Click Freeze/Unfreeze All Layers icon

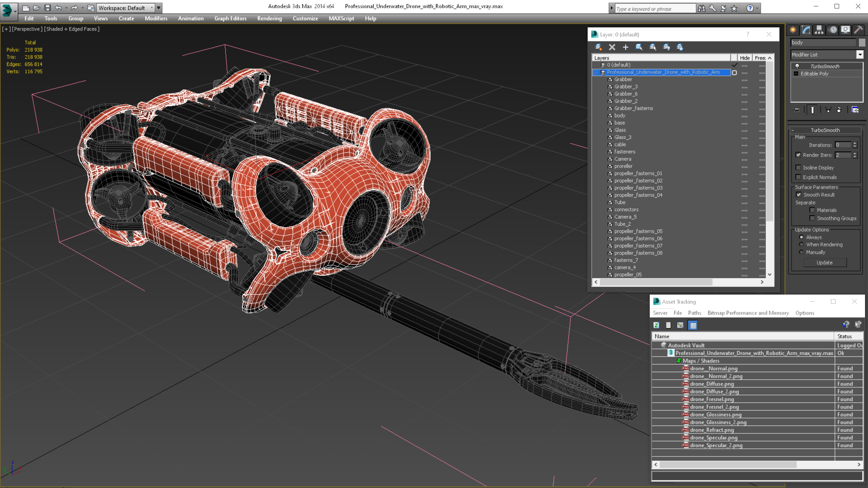pos(680,47)
